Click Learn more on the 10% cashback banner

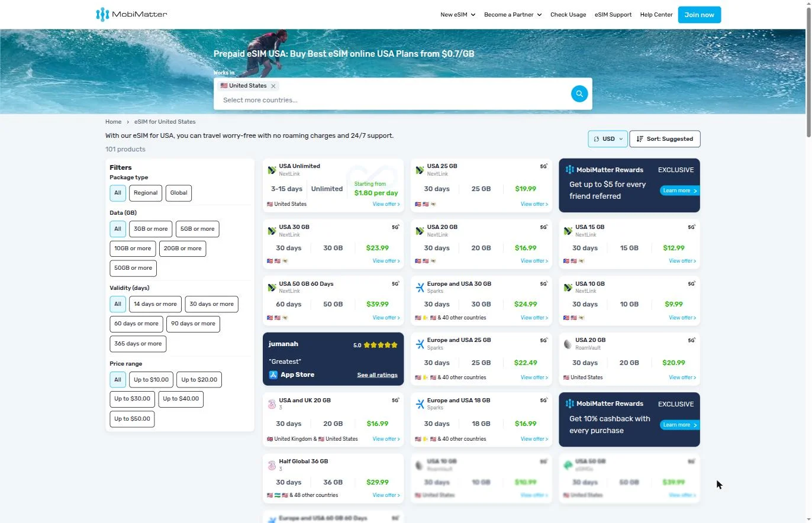[x=679, y=425]
